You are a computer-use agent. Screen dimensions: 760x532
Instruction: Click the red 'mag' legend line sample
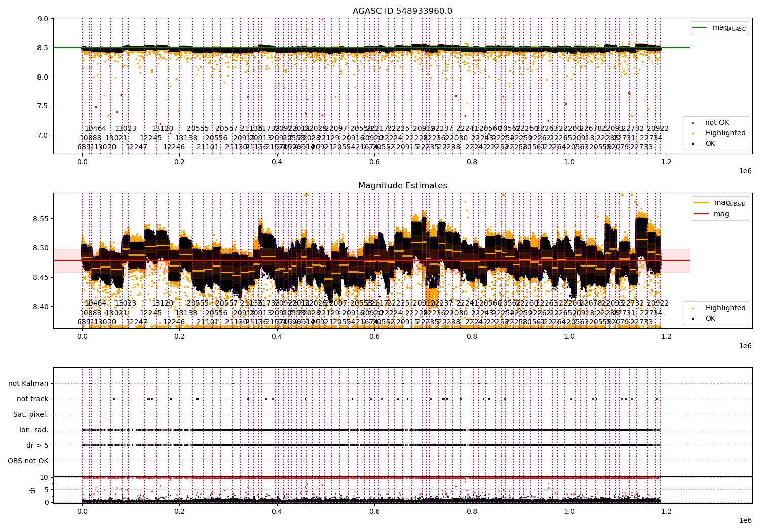[702, 214]
